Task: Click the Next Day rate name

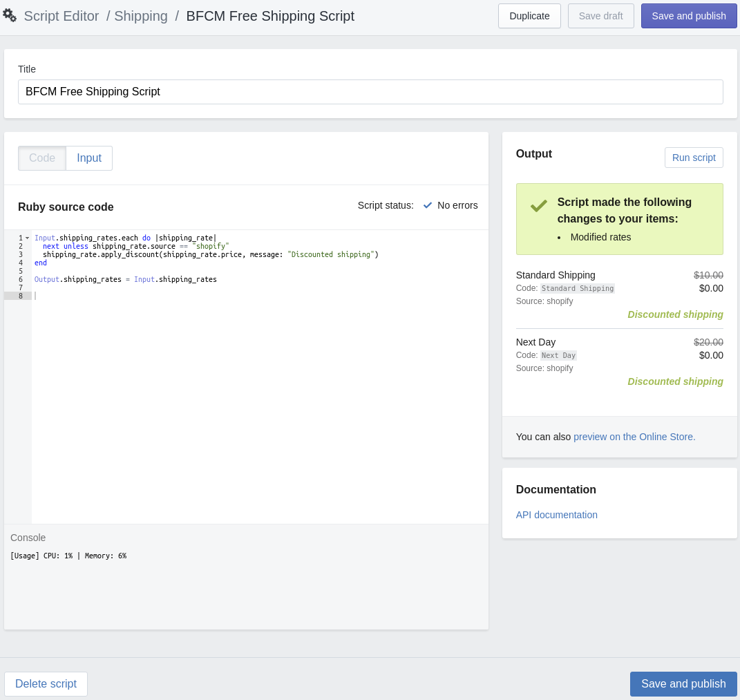Action: click(535, 342)
